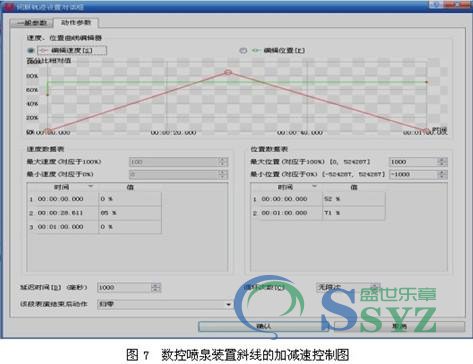Image resolution: width=473 pixels, height=364 pixels.
Task: Click the 最大位置 stepper up arrow
Action: [x=442, y=160]
